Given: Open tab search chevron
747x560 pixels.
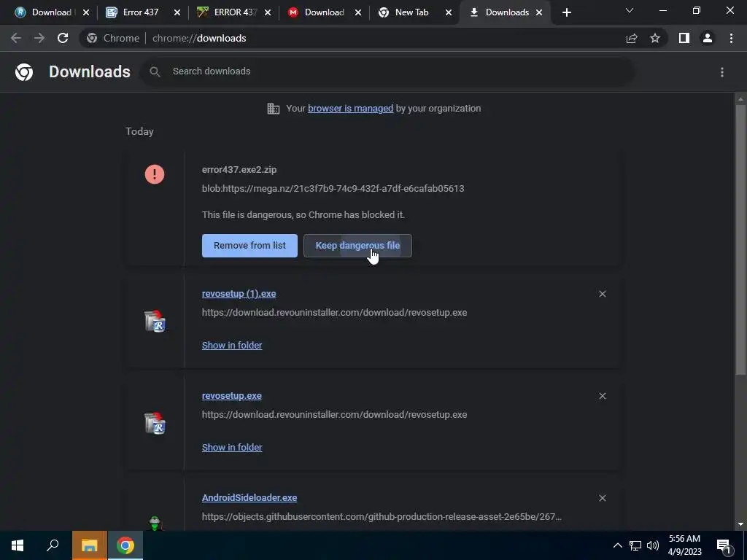Looking at the screenshot, I should [x=630, y=10].
